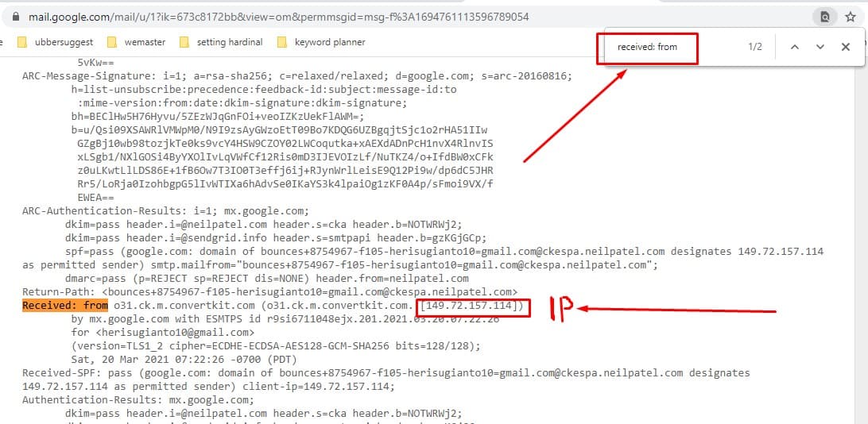Image resolution: width=868 pixels, height=424 pixels.
Task: Bookmark this page with the star icon
Action: (851, 17)
